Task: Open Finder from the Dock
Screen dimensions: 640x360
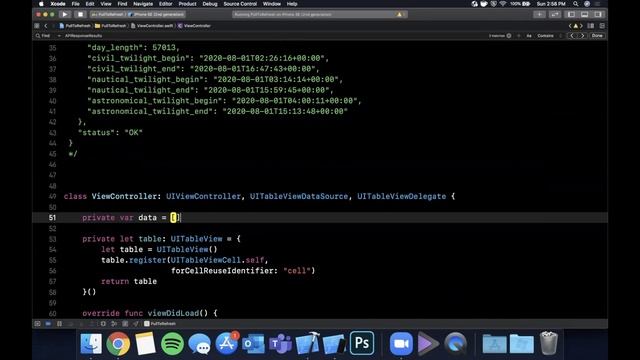Action: point(91,343)
